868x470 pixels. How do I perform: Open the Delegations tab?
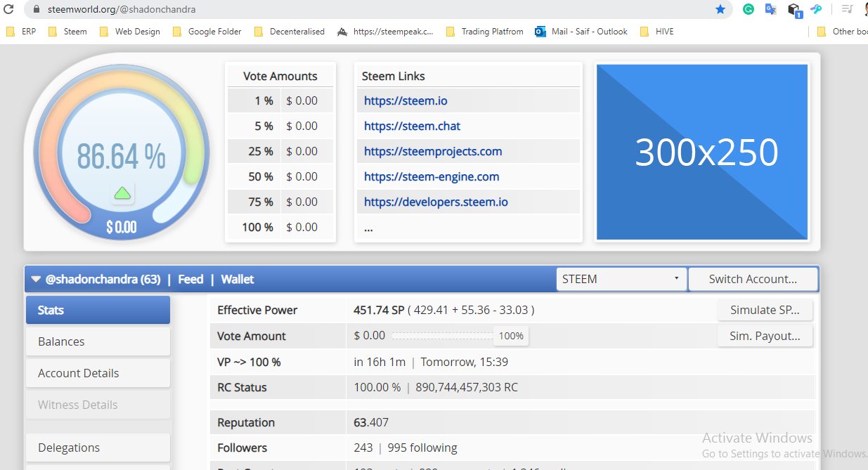click(x=98, y=448)
